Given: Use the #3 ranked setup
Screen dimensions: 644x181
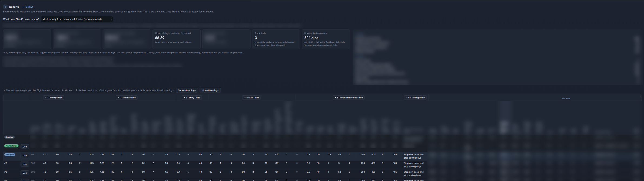Looking at the screenshot, I should point(25,173).
